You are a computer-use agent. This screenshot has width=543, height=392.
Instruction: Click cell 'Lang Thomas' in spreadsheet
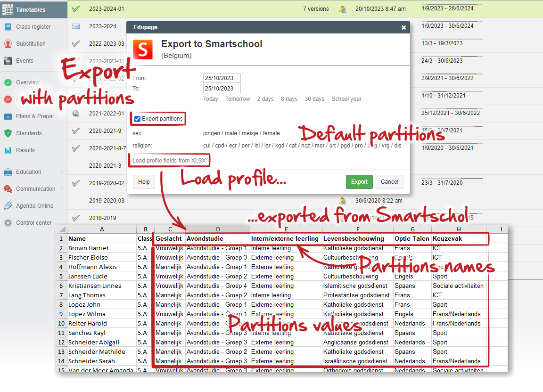pyautogui.click(x=102, y=295)
